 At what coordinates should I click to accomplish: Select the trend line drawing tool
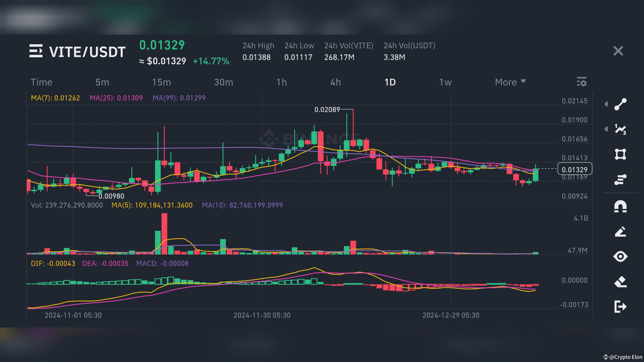tap(620, 104)
